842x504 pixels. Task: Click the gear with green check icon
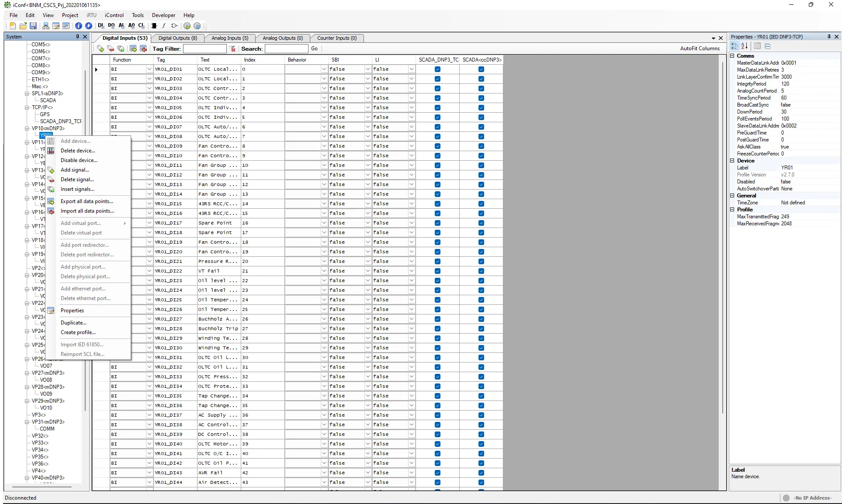tap(187, 26)
